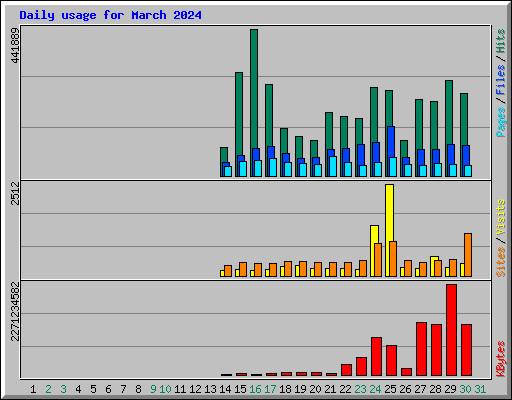Screen dimensions: 512x400
Task: Click the orange Sites legend label
Action: (501, 262)
